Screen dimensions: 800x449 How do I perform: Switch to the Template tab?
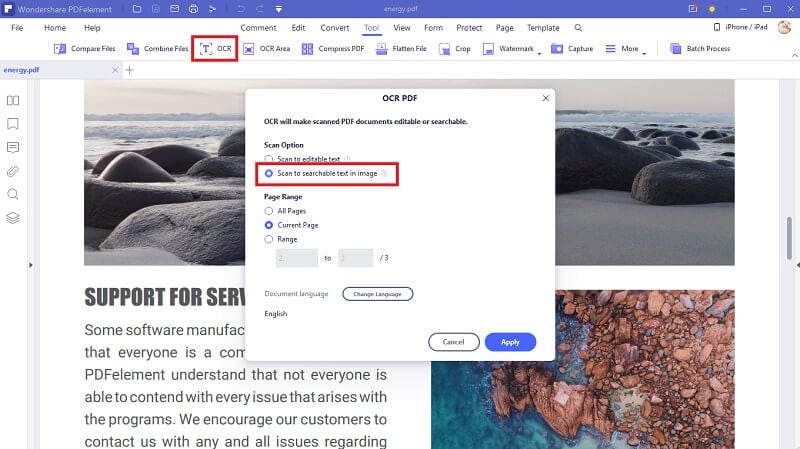coord(543,28)
